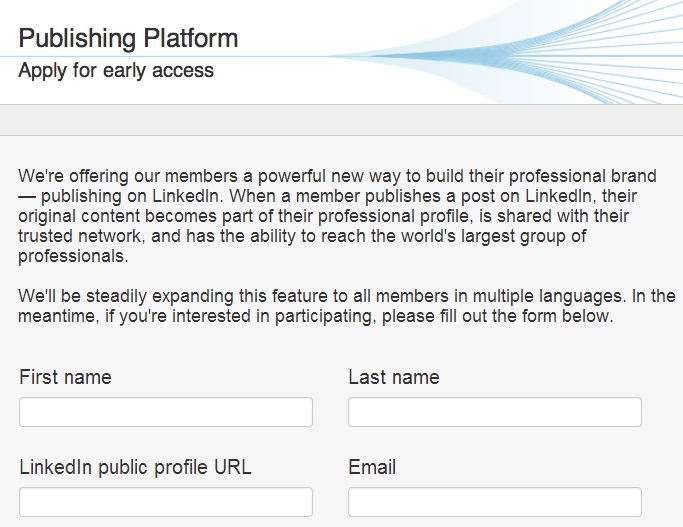This screenshot has height=527, width=683.
Task: Click the words "professional brand" in intro
Action: (582, 176)
